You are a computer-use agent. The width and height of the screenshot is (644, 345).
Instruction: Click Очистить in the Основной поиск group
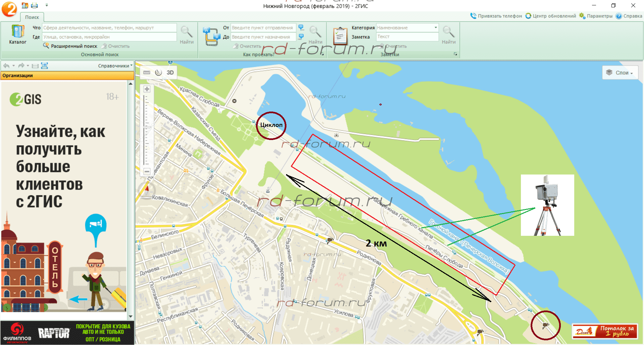coord(116,46)
